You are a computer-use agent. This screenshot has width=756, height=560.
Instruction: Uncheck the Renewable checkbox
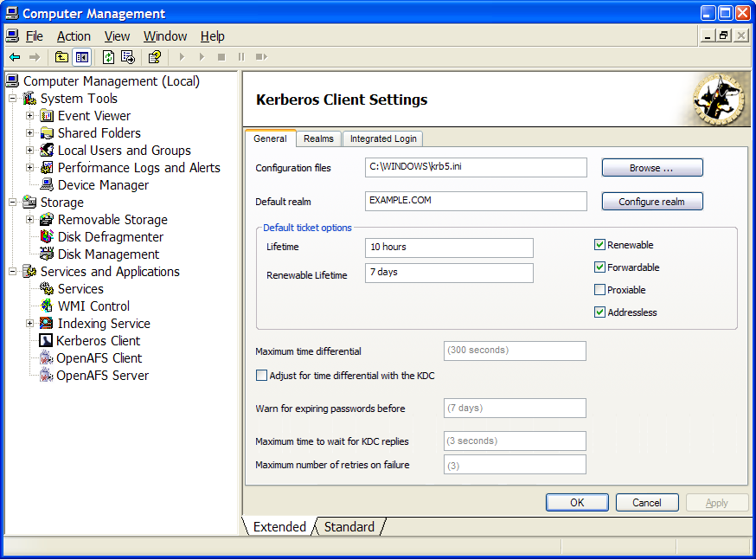pos(599,245)
